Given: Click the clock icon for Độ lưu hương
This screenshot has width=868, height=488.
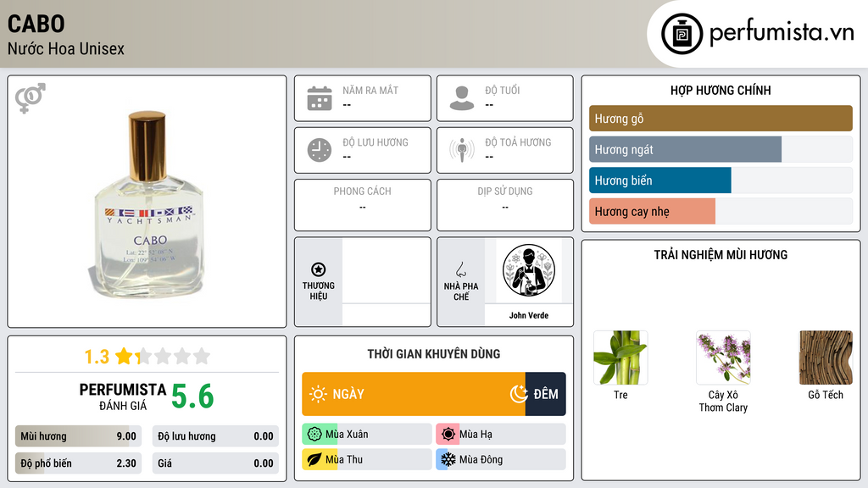Looking at the screenshot, I should pos(320,150).
